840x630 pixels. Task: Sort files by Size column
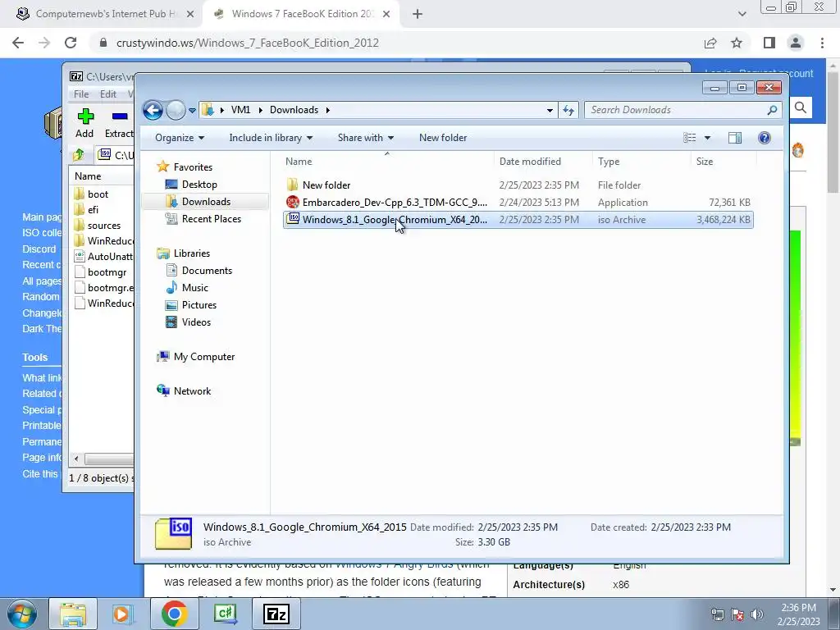(724, 162)
